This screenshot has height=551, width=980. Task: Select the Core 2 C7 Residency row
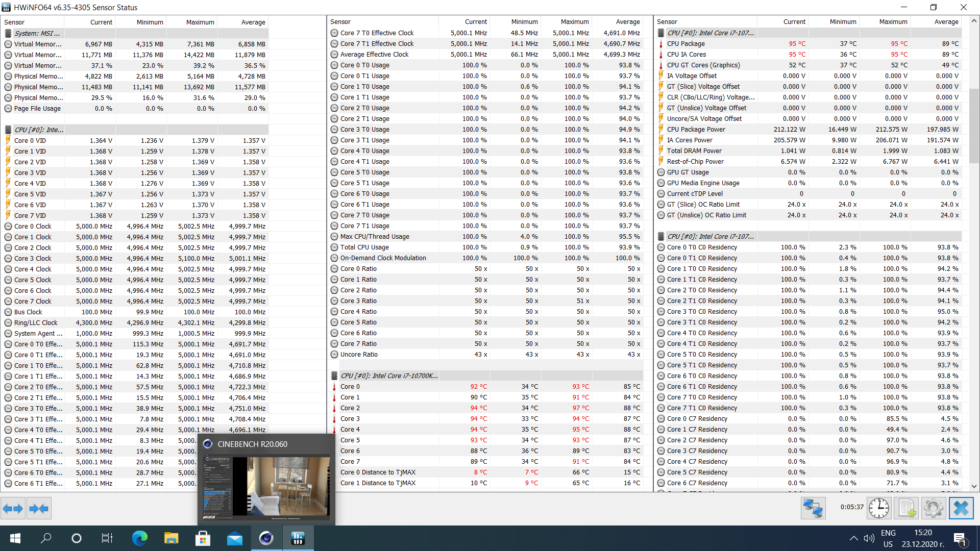click(808, 440)
